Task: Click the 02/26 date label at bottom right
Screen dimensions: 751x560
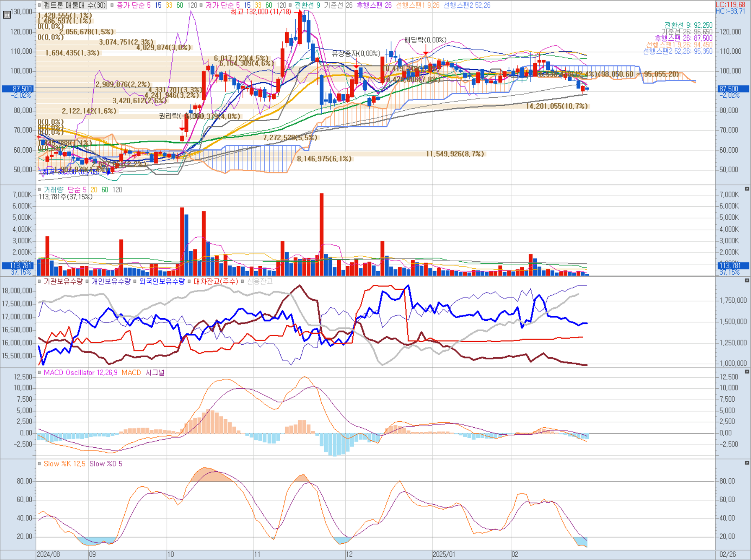Action: (728, 555)
